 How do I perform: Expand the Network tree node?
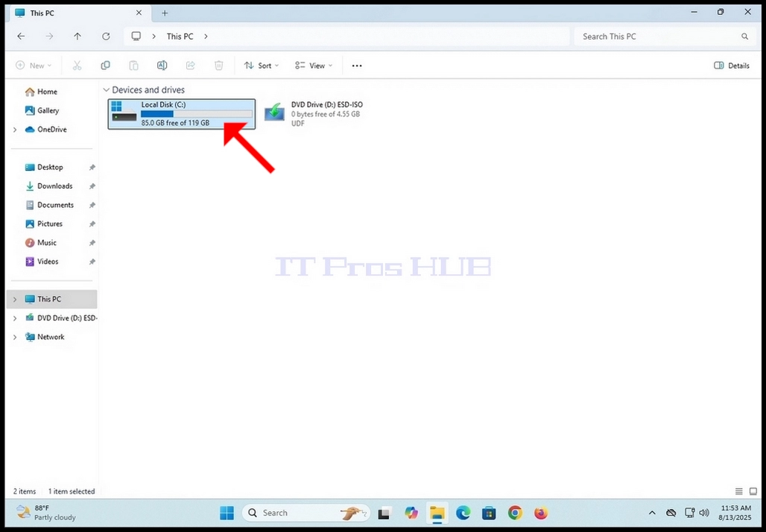pyautogui.click(x=15, y=337)
